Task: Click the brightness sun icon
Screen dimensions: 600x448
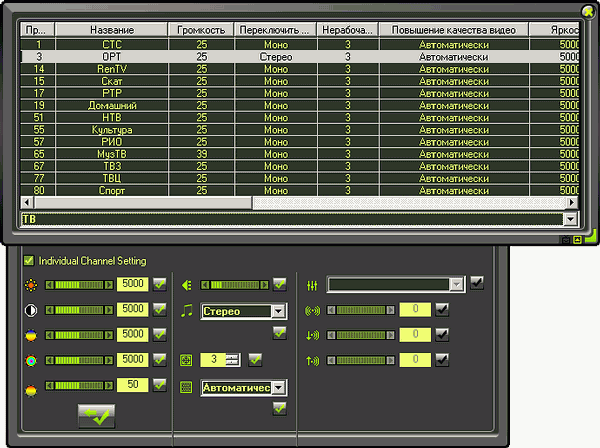Action: click(x=30, y=285)
